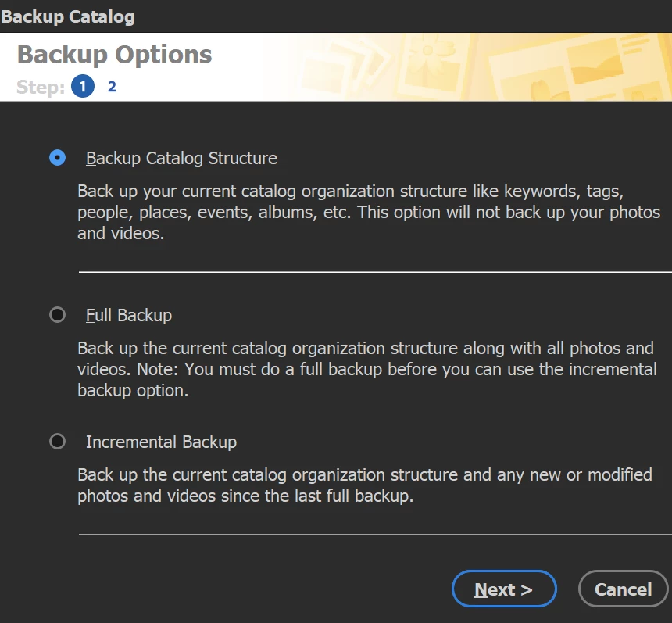Screen dimensions: 672x623
Task: Click the "Step:" label text
Action: pyautogui.click(x=41, y=87)
